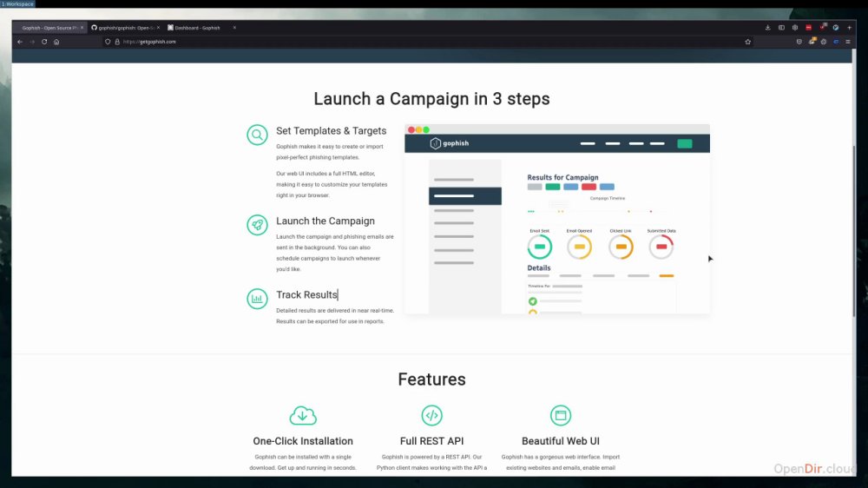Click the Features heading
This screenshot has height=488, width=868.
(x=431, y=379)
